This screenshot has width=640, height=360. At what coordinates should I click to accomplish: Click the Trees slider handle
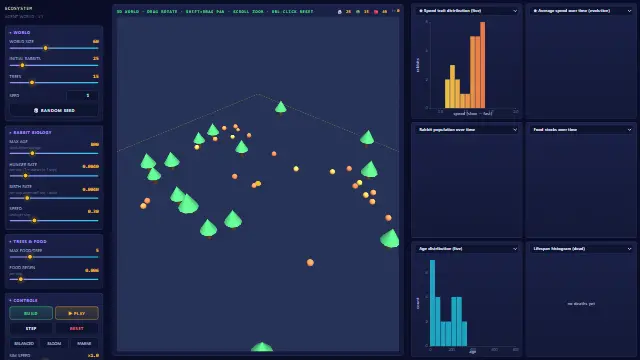pyautogui.click(x=32, y=83)
